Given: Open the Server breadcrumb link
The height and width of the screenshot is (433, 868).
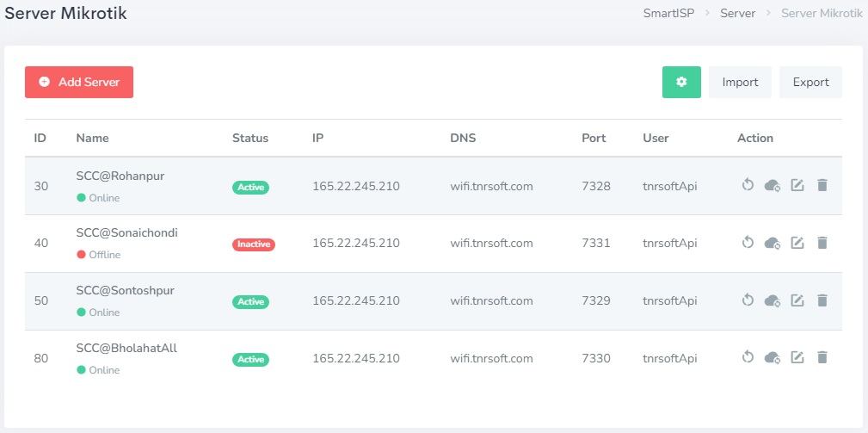Looking at the screenshot, I should (738, 13).
